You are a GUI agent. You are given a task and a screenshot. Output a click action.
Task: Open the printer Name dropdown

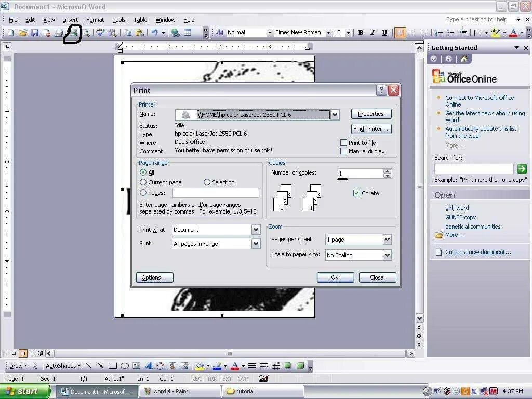(x=335, y=115)
